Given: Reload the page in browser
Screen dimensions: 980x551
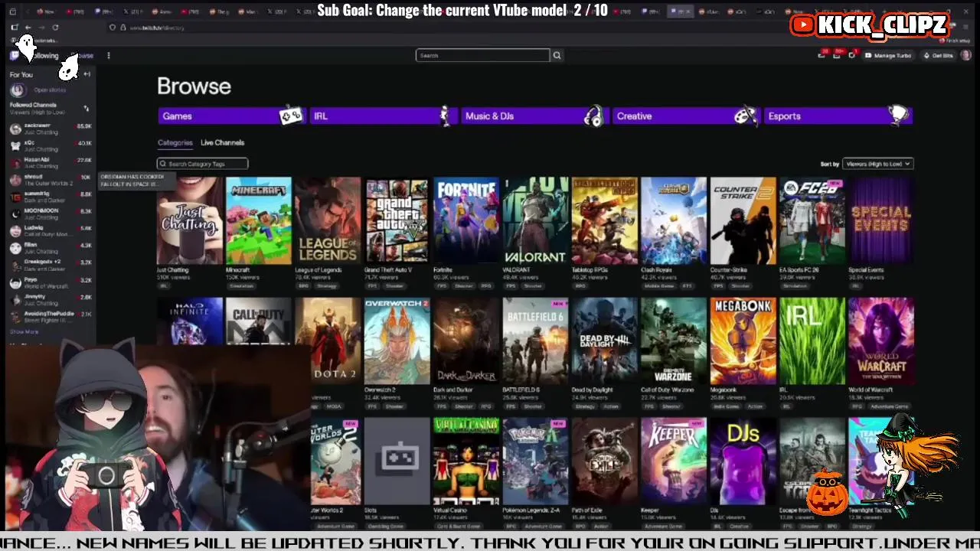Looking at the screenshot, I should pyautogui.click(x=55, y=28).
